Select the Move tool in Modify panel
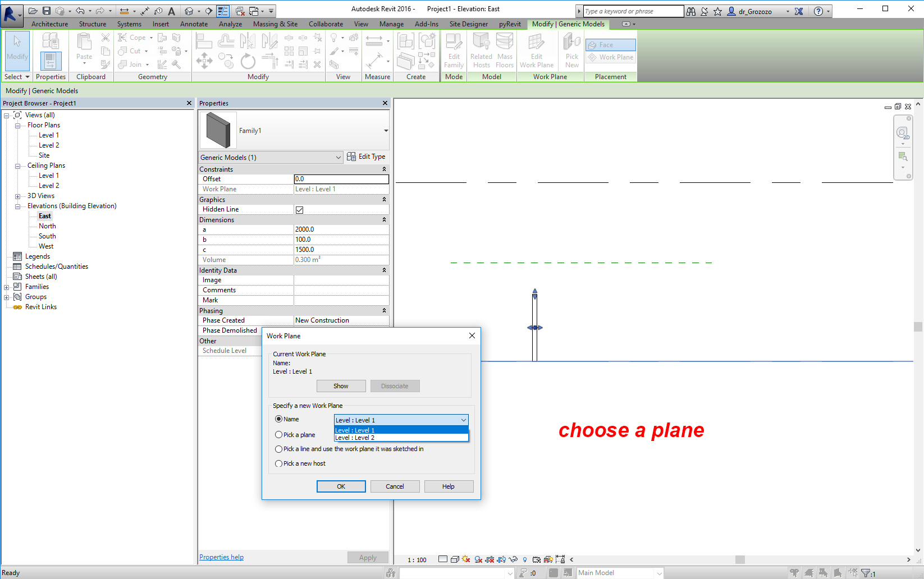The width and height of the screenshot is (924, 579). click(204, 61)
